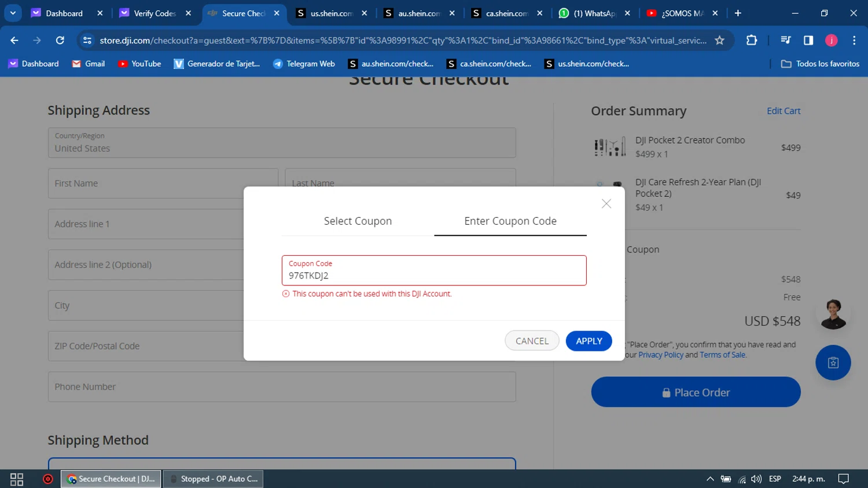
Task: Open the au.shein.com/check... bookmark
Action: pyautogui.click(x=391, y=64)
